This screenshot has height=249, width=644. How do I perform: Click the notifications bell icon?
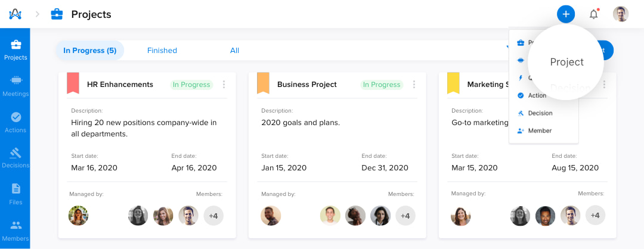[x=593, y=14]
